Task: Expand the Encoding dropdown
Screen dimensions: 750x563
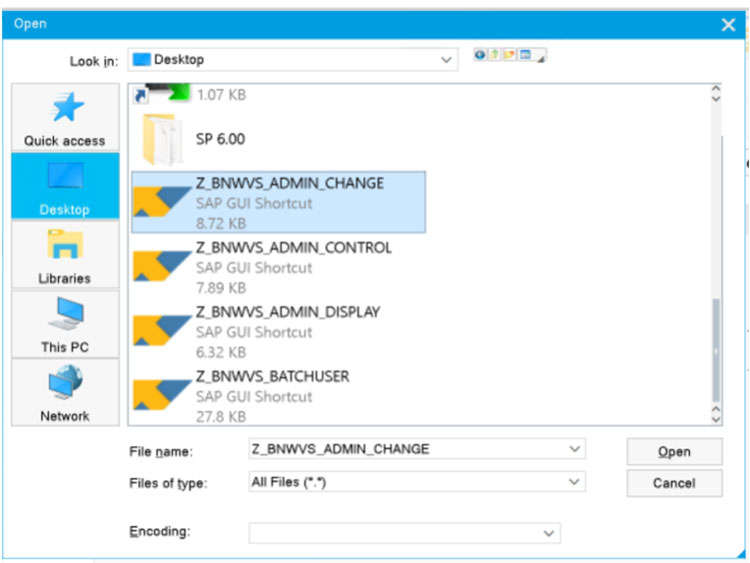Action: [547, 533]
